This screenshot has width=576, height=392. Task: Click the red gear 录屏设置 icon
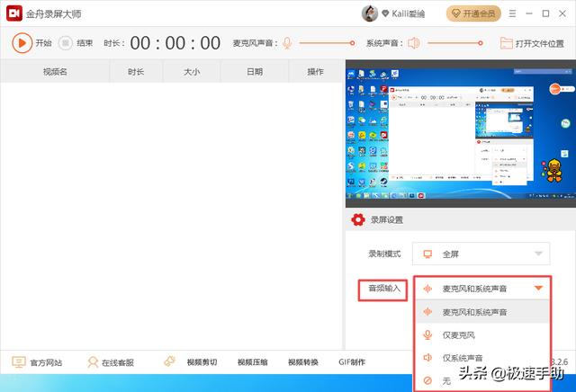coord(358,219)
